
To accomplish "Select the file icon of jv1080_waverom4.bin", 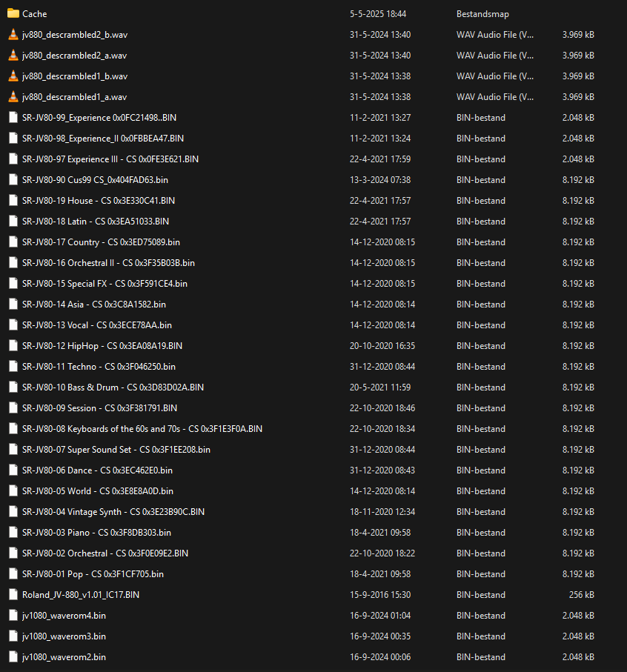I will [13, 616].
